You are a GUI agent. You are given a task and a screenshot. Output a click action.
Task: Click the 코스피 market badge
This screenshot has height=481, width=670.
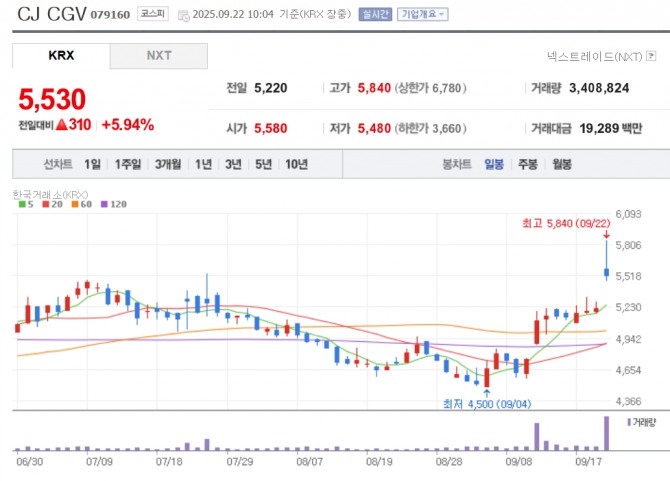pos(153,15)
